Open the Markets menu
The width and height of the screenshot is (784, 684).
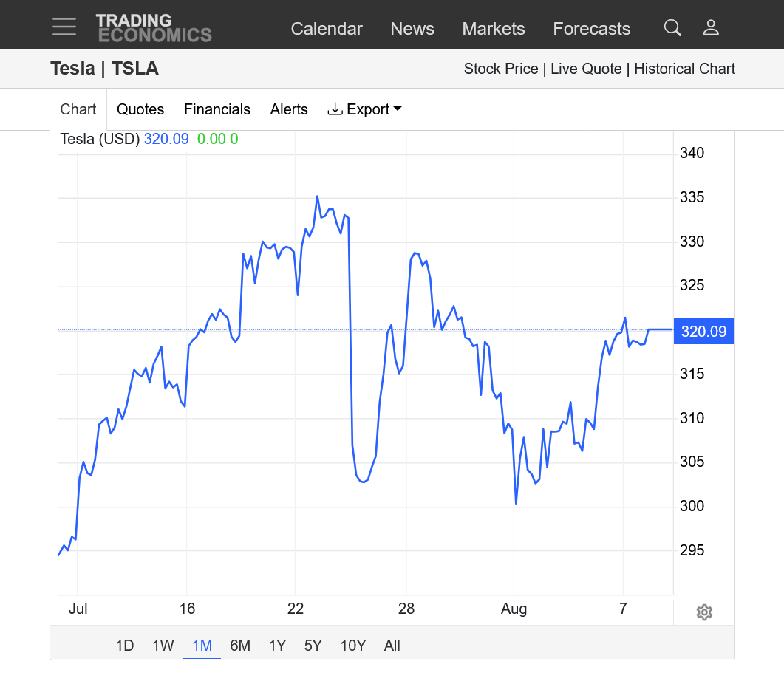click(494, 29)
